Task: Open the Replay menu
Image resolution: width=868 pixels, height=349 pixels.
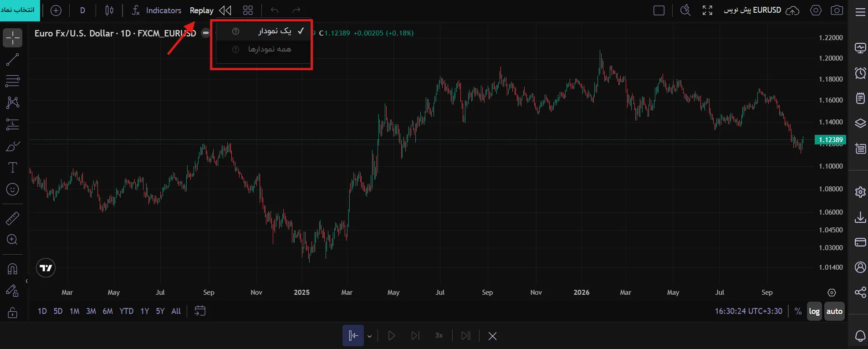Action: click(202, 10)
